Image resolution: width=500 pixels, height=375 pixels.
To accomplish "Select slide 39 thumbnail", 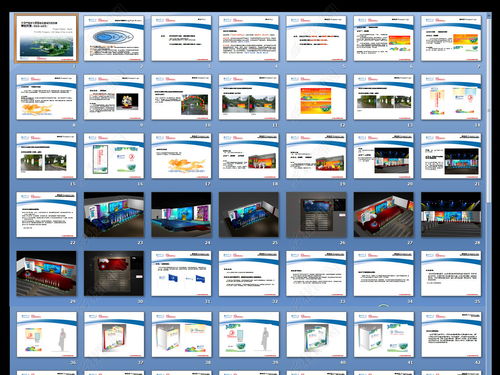I will tap(249, 334).
